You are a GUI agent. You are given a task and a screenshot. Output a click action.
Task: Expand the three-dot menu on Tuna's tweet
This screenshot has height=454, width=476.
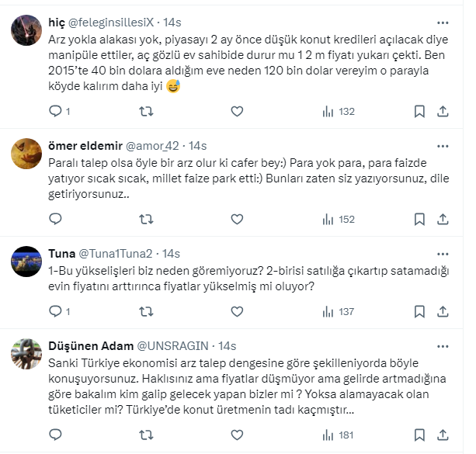443,254
